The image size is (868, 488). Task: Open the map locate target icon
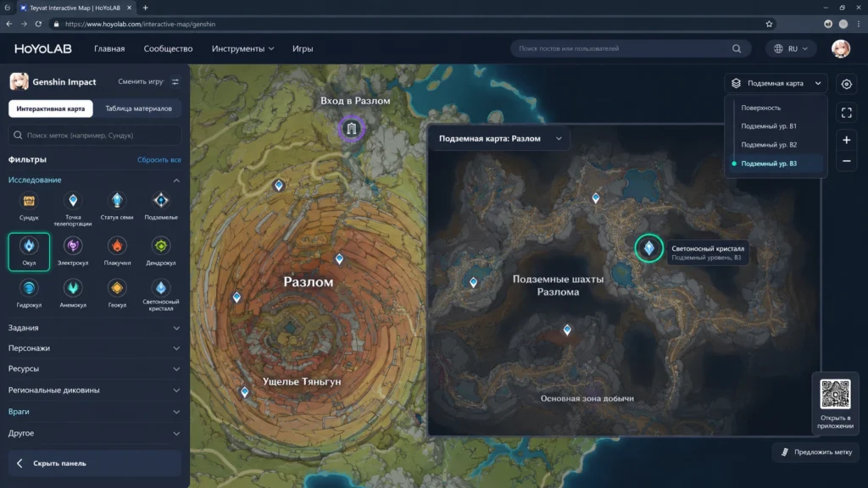click(847, 84)
